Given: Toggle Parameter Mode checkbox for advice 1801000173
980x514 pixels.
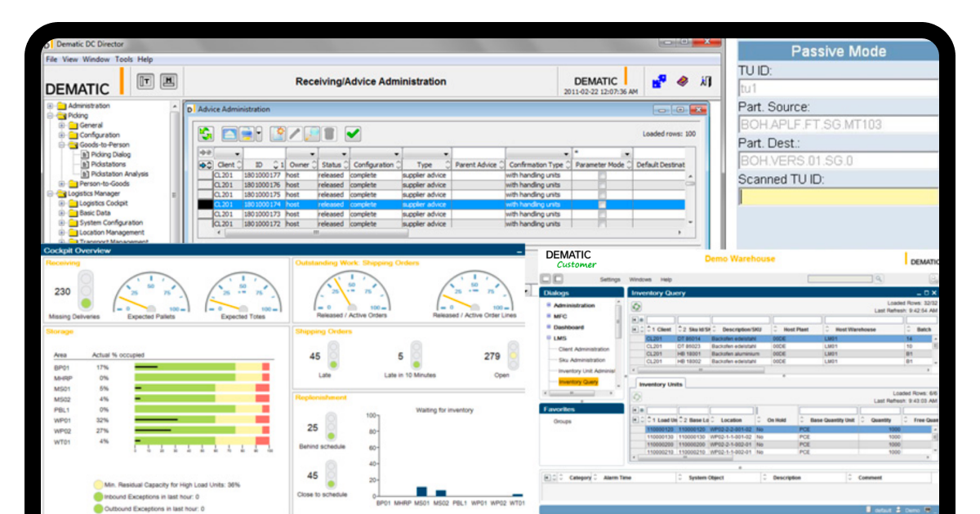Looking at the screenshot, I should 603,215.
